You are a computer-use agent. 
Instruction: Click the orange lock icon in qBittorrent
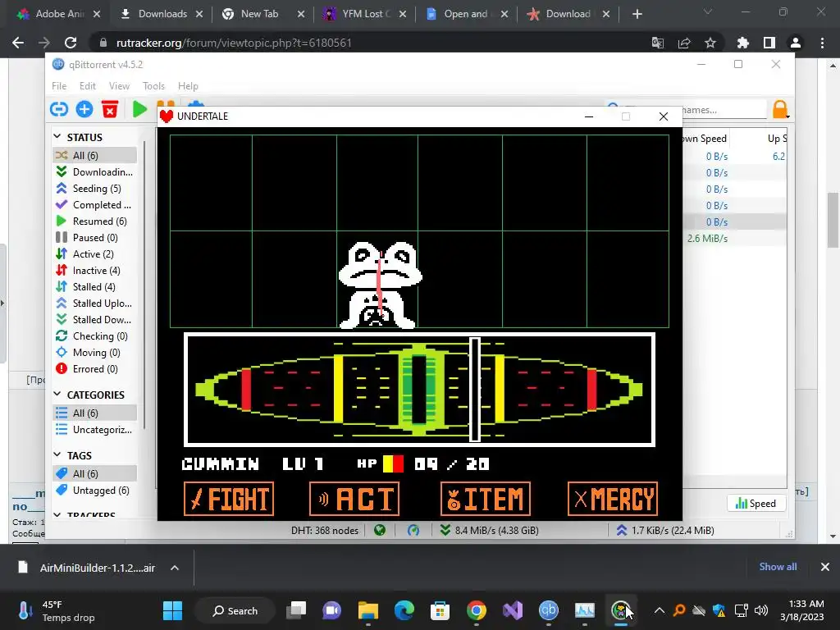click(x=780, y=109)
